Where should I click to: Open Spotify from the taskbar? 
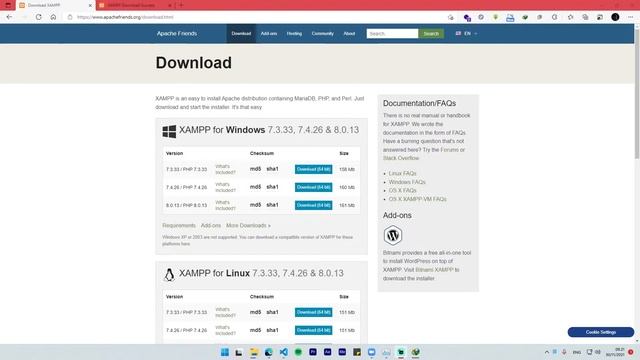pos(298,352)
